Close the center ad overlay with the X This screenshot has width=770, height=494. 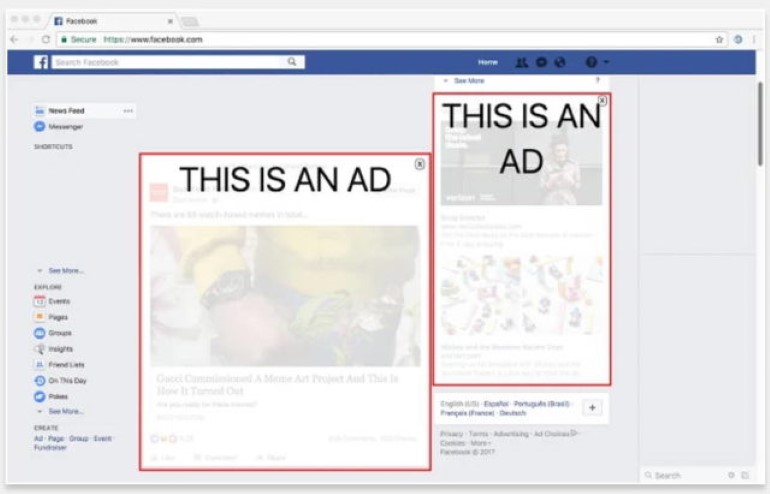[419, 164]
